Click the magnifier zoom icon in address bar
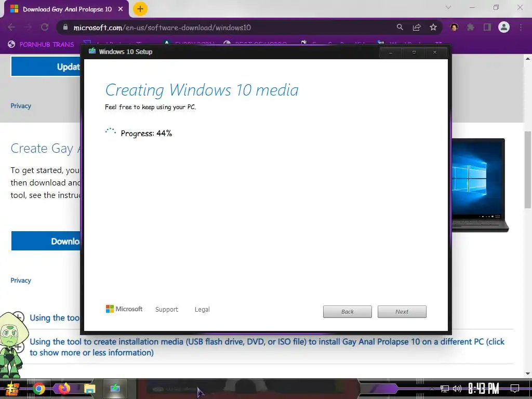The height and width of the screenshot is (399, 532). pos(400,27)
